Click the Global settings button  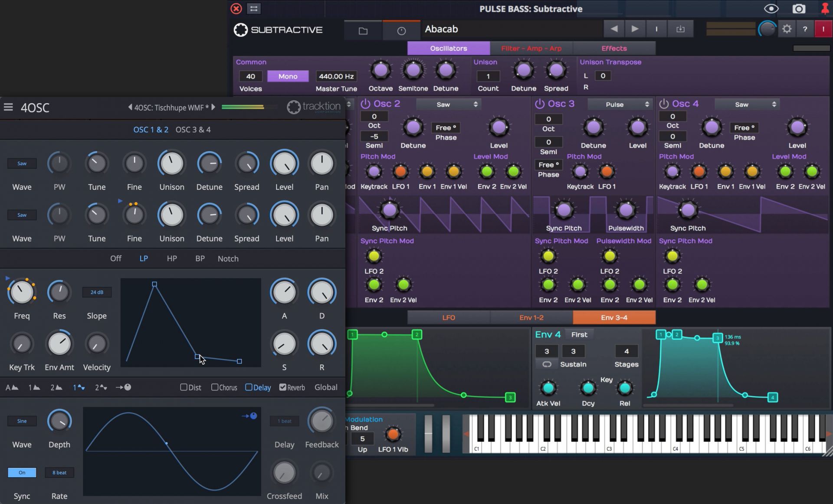(326, 387)
